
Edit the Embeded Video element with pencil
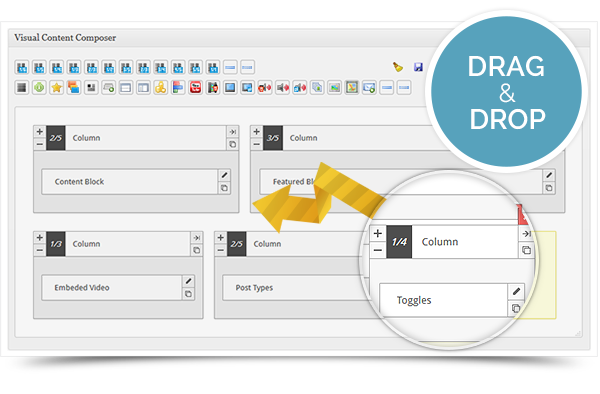[x=188, y=281]
